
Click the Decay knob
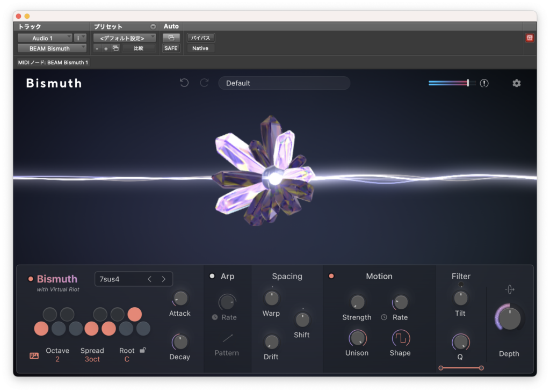180,342
